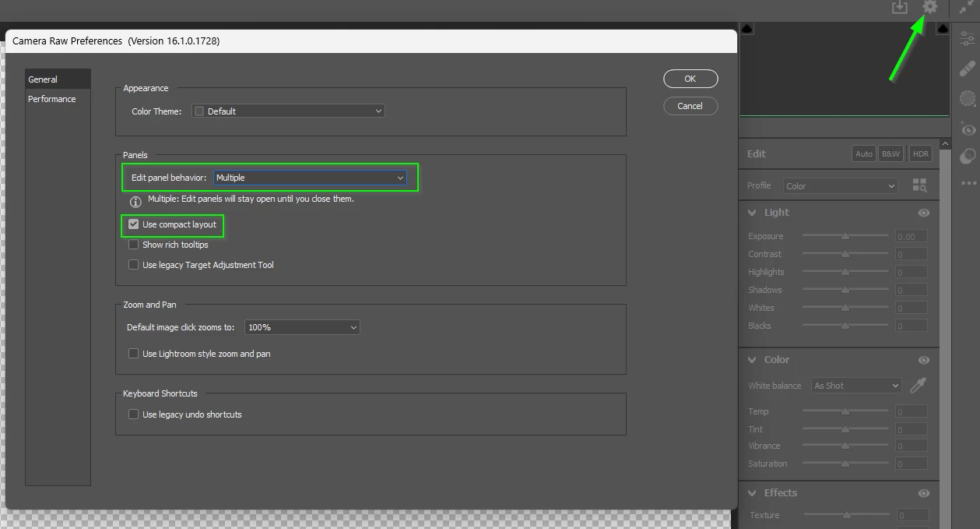Image resolution: width=980 pixels, height=529 pixels.
Task: Open the Profile Color dropdown
Action: [x=841, y=186]
